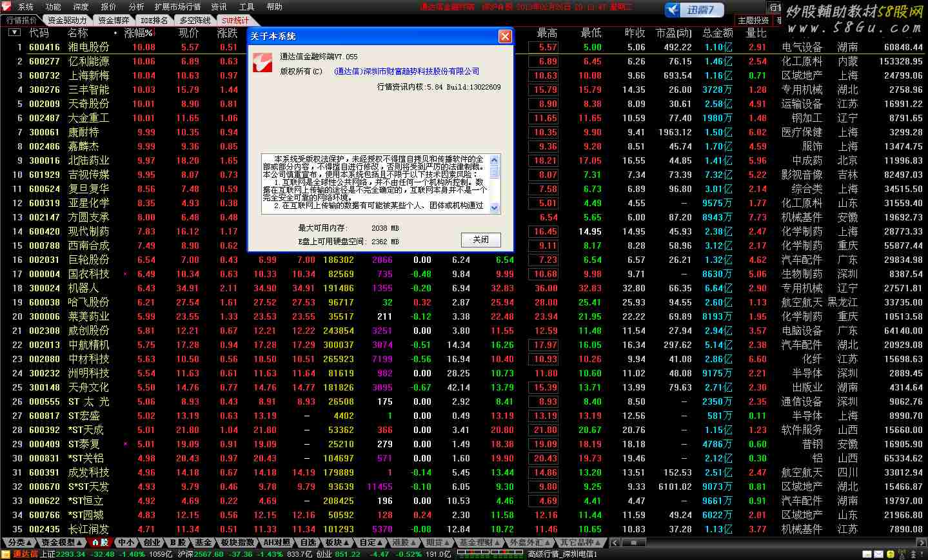Click the license text scrollbar thumb
928x560 pixels.
(494, 171)
